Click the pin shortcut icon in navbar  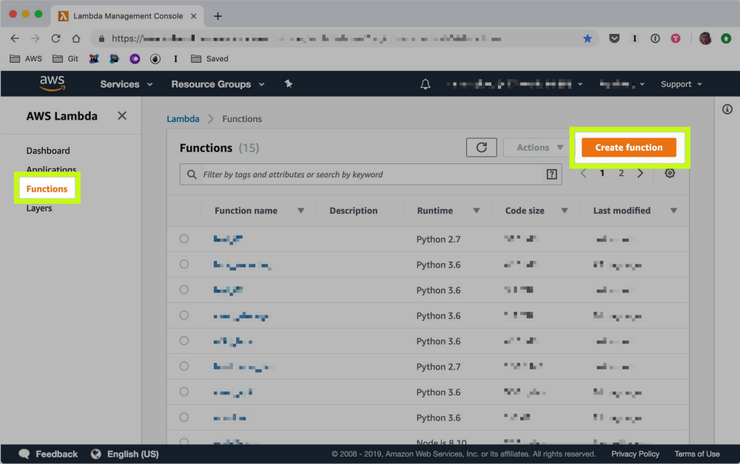pos(288,84)
